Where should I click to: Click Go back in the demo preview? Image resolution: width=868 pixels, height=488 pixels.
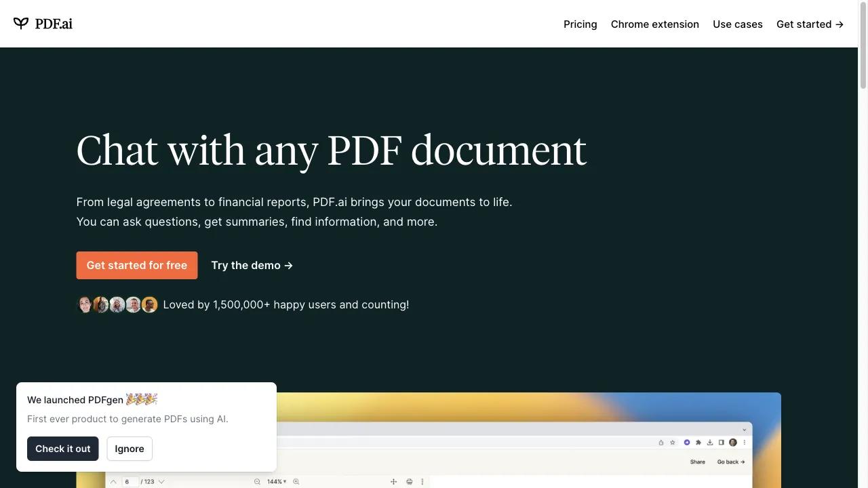pyautogui.click(x=731, y=462)
